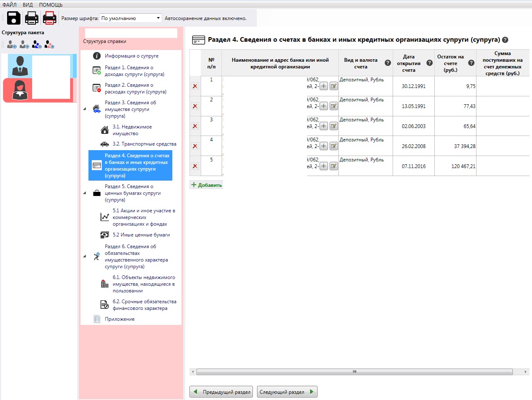Delete account row 3 with red X

[195, 126]
